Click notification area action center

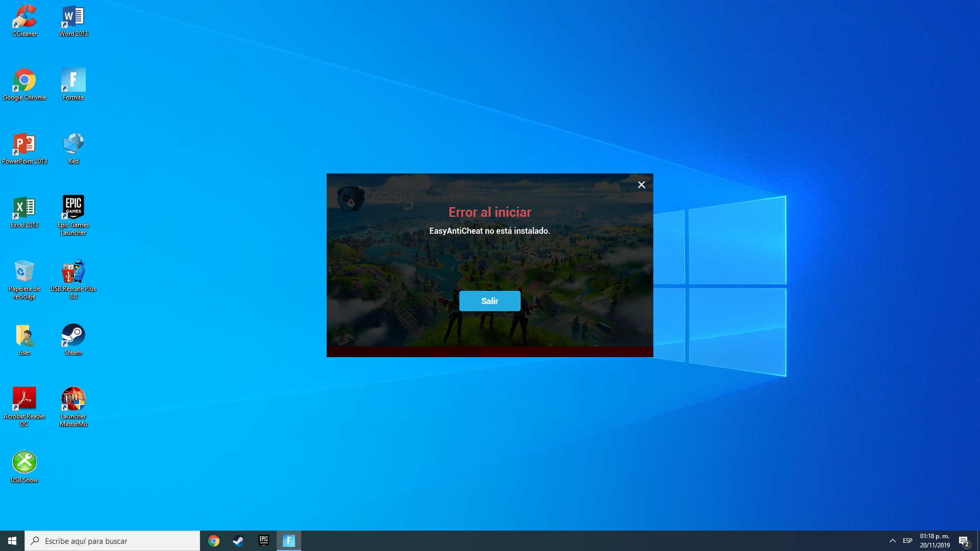[965, 540]
